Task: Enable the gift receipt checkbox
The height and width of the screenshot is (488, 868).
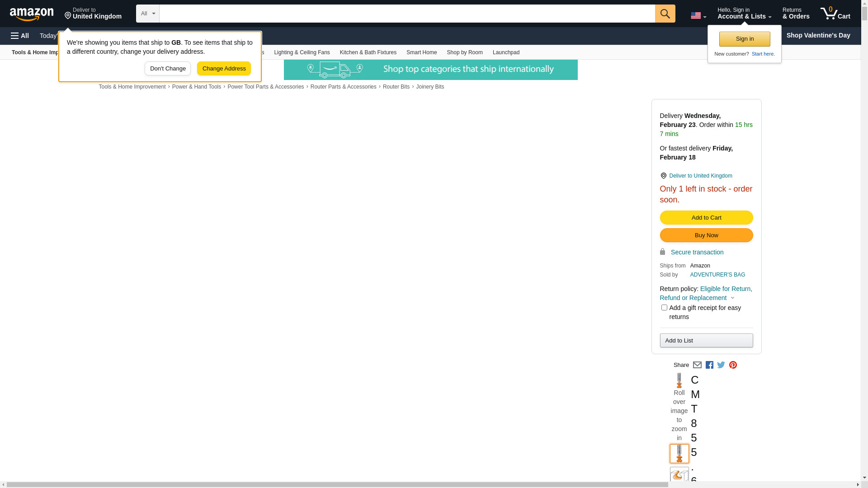Action: coord(664,308)
